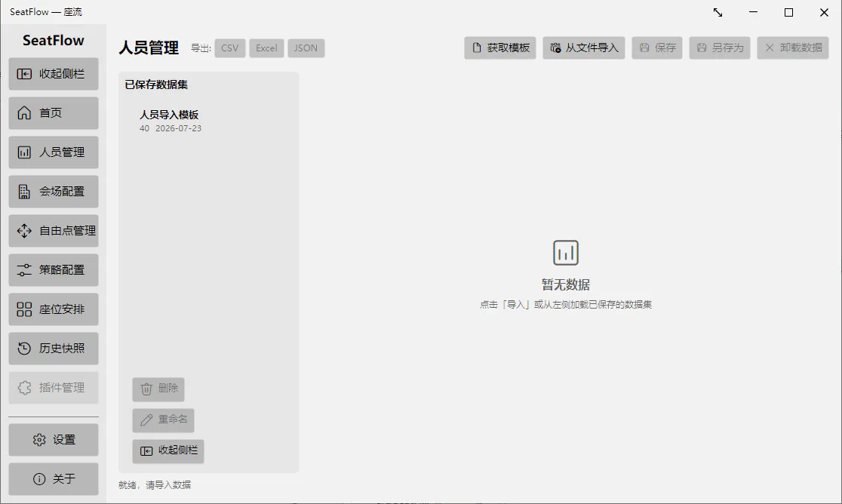The image size is (842, 504).
Task: Click the floppy icon on 另存为
Action: (702, 48)
